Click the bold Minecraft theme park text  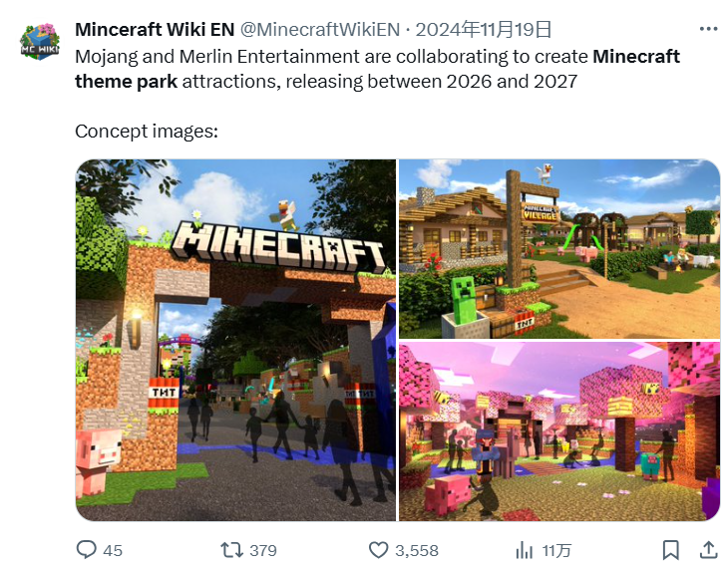click(378, 69)
